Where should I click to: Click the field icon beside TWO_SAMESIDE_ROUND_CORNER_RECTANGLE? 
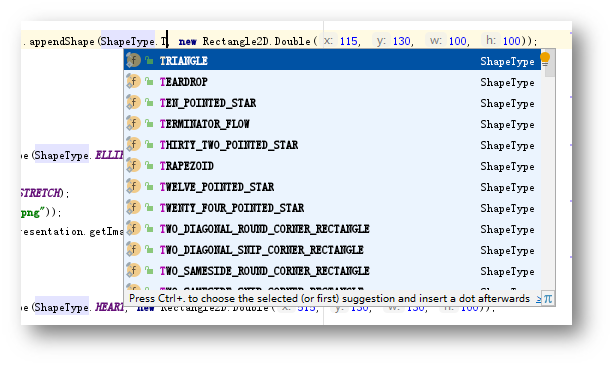(133, 270)
